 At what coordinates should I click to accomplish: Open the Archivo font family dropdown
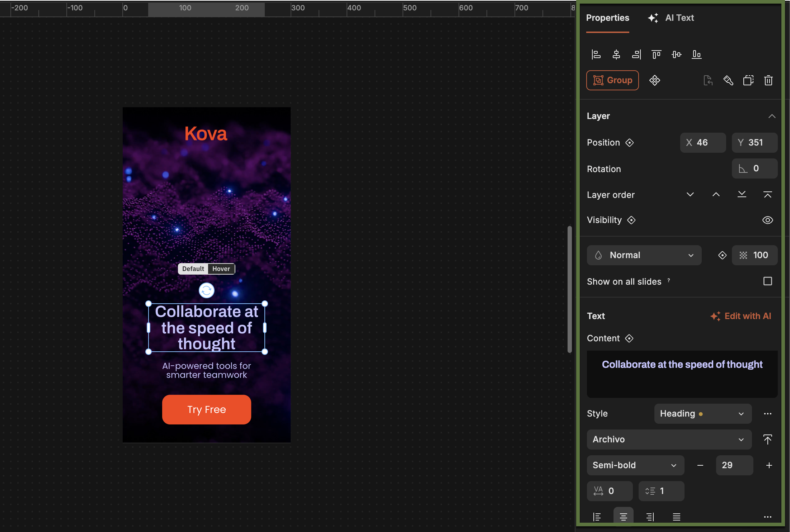pyautogui.click(x=669, y=440)
